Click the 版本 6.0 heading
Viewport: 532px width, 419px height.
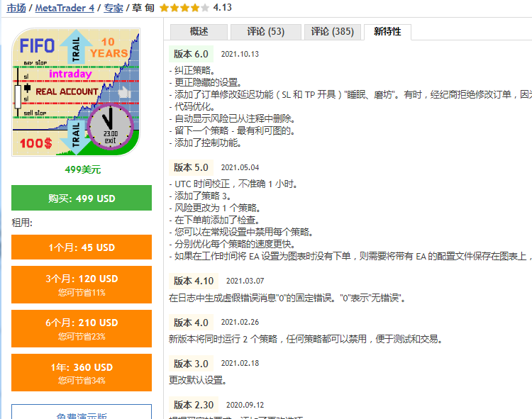[191, 54]
